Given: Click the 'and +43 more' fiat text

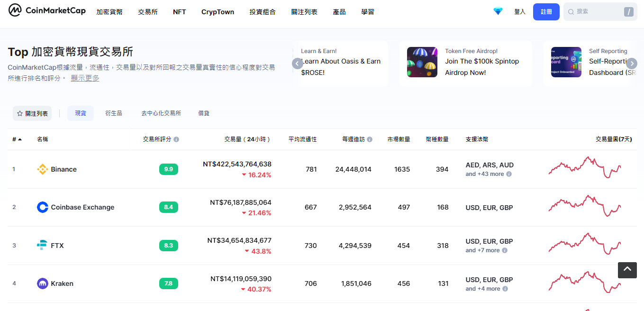Looking at the screenshot, I should pos(484,174).
